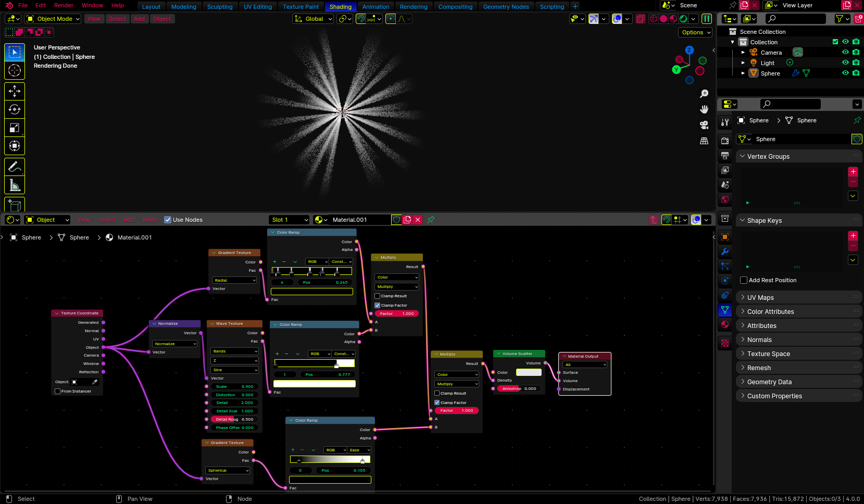The image size is (864, 504).
Task: Open the viewport Options dropdown
Action: click(x=695, y=32)
